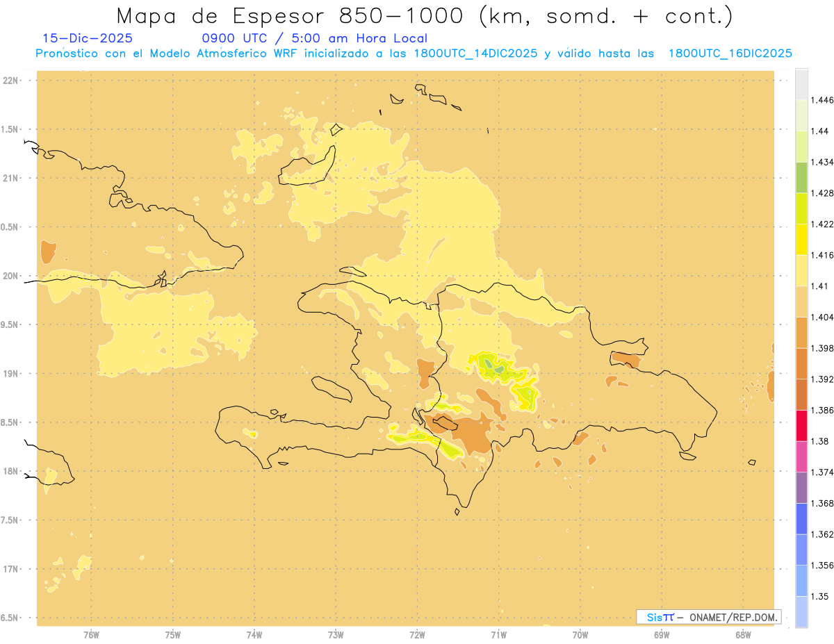Click the legend value '1.398'
The height and width of the screenshot is (644, 834).
(x=824, y=348)
